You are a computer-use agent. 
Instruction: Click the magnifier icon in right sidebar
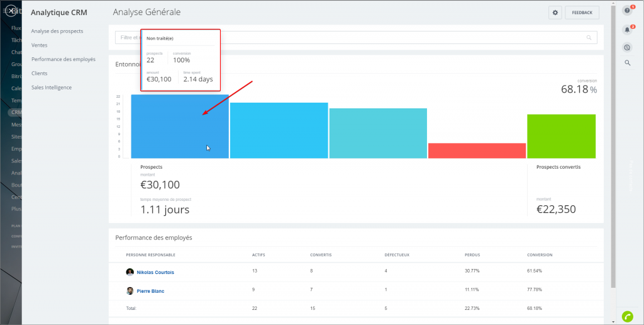pyautogui.click(x=627, y=62)
